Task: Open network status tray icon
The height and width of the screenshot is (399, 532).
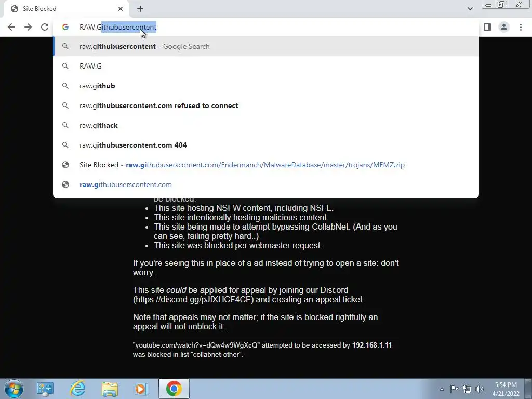Action: 467,389
